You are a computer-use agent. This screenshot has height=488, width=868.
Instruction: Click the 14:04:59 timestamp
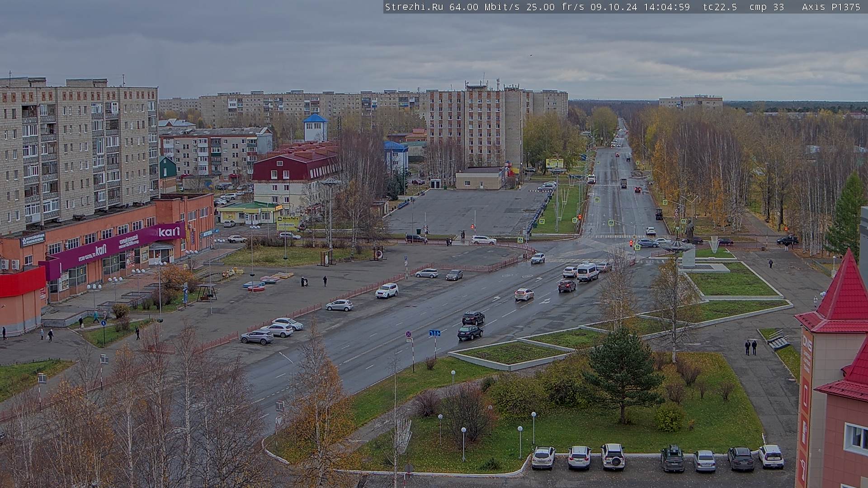click(x=666, y=7)
